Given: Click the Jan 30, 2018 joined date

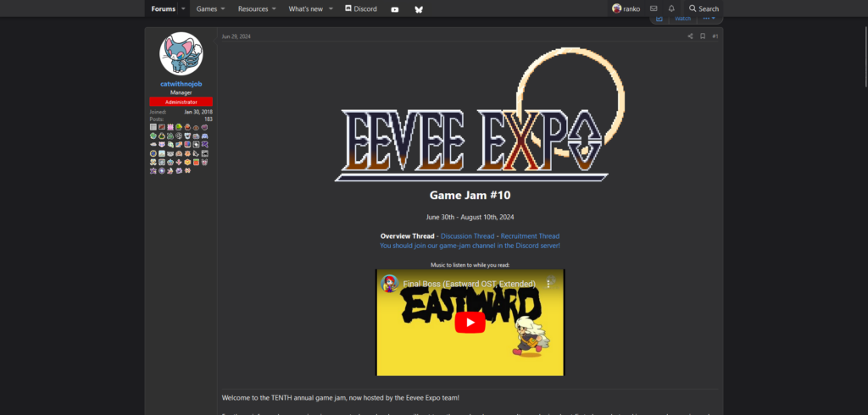Looking at the screenshot, I should pos(198,112).
